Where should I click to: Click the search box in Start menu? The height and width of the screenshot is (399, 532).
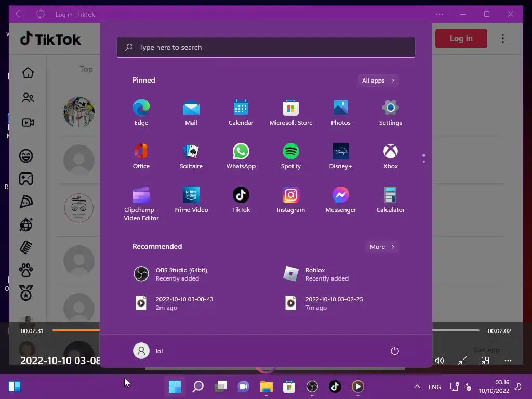coord(266,47)
